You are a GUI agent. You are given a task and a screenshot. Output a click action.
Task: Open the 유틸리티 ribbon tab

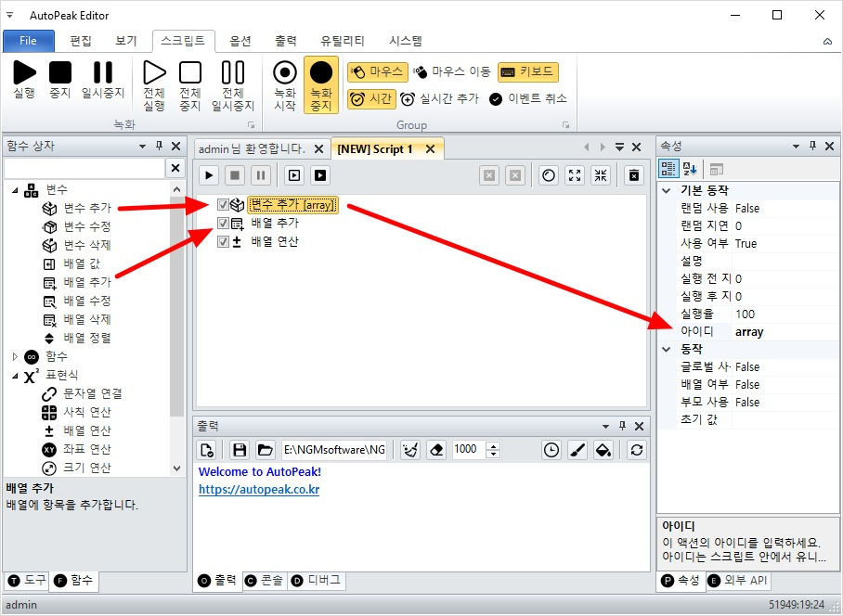[343, 41]
